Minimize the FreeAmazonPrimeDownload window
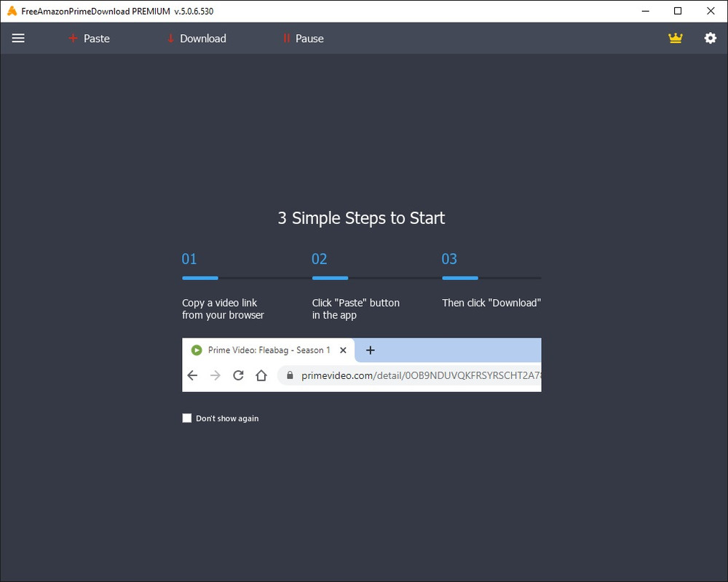Image resolution: width=728 pixels, height=582 pixels. pos(645,11)
